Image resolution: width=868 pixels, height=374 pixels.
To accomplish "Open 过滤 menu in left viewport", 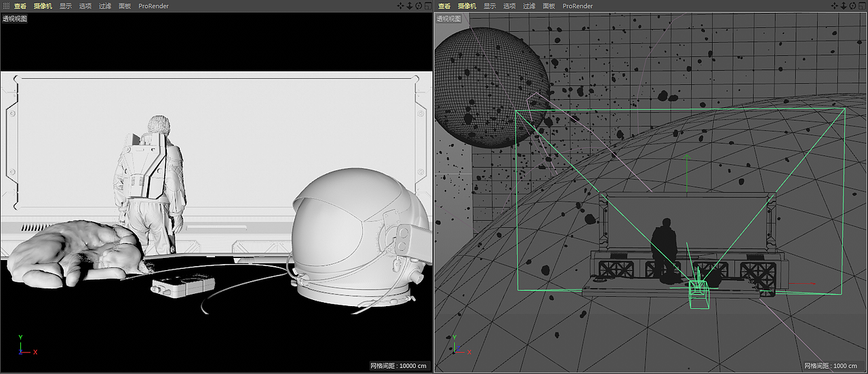I will [x=105, y=5].
